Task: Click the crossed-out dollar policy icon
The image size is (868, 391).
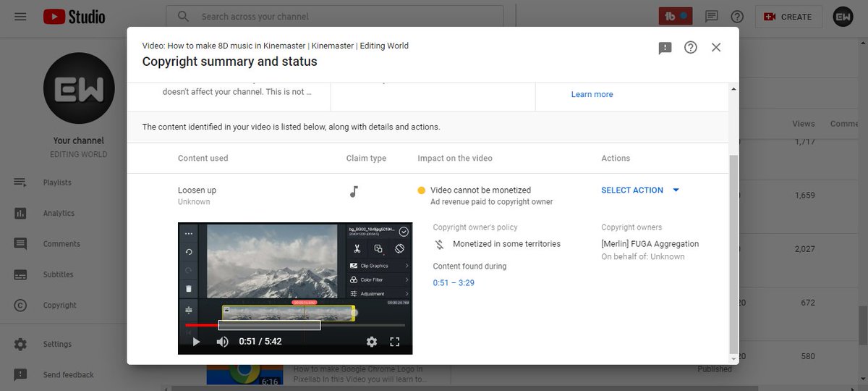Action: point(439,245)
